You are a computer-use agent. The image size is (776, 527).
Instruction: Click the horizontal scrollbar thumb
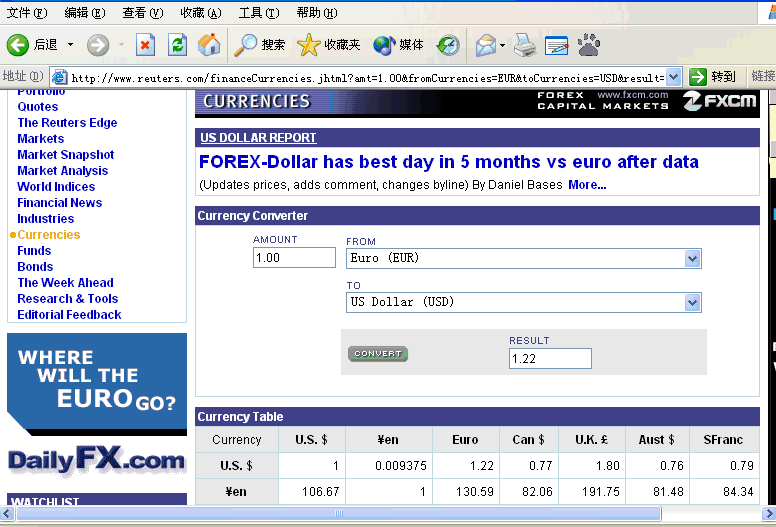(x=339, y=514)
